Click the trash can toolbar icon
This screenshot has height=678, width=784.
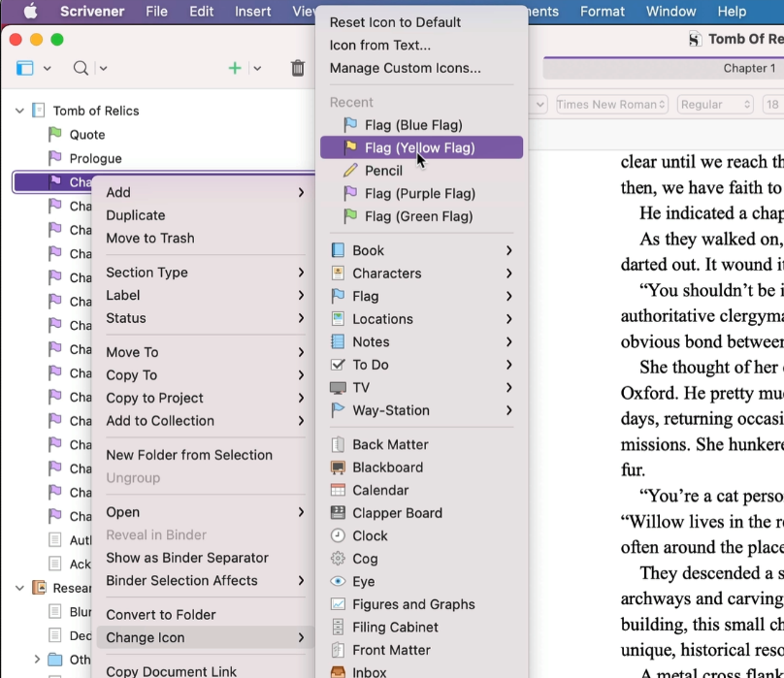click(298, 68)
